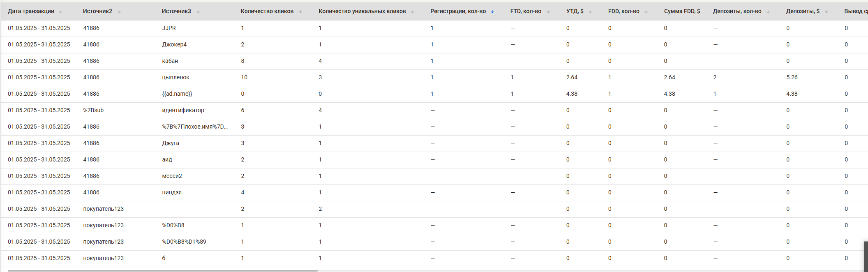Click sort arrow next to Депозиты, $

pyautogui.click(x=826, y=12)
